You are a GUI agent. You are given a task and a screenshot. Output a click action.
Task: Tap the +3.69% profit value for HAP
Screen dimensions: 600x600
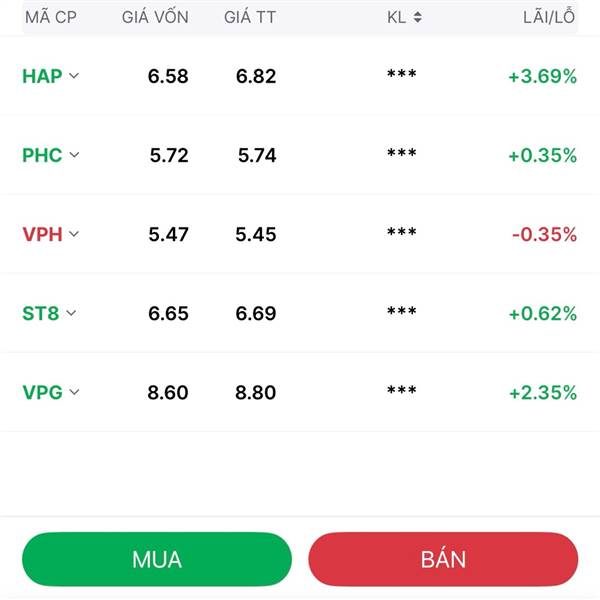point(543,76)
